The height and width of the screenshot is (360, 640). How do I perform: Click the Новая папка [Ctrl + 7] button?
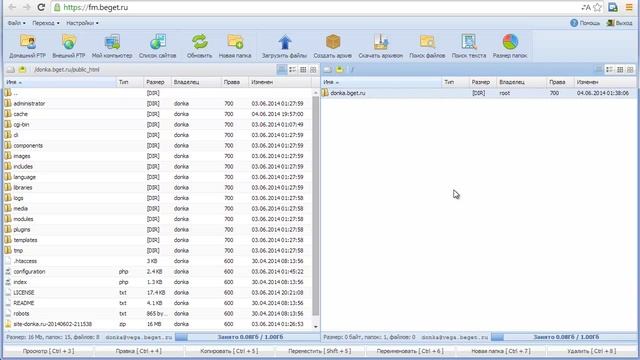500,351
